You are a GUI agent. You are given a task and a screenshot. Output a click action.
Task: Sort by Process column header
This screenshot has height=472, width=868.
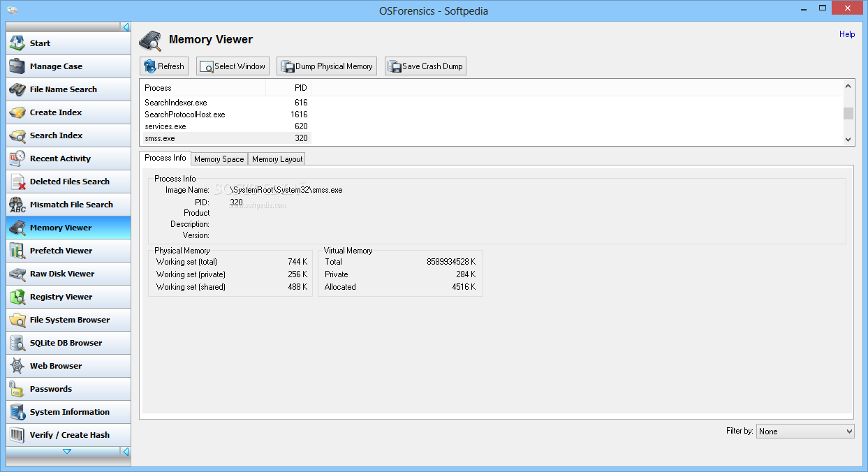point(203,88)
